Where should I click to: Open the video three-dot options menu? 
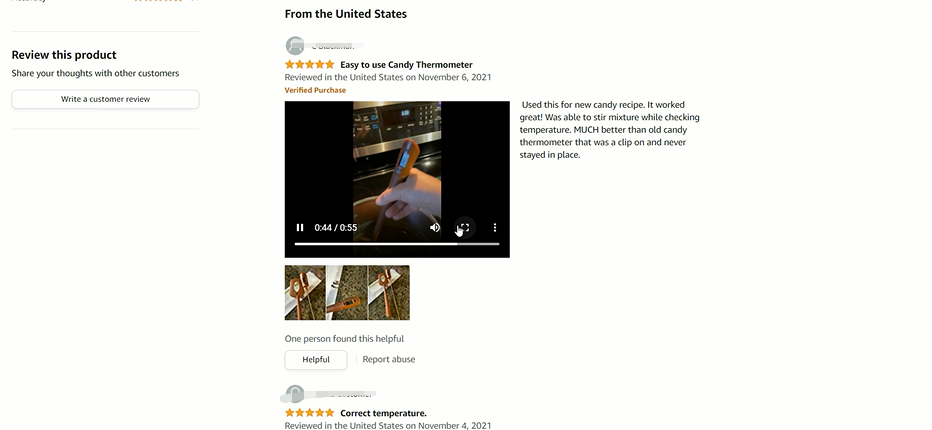(x=495, y=227)
